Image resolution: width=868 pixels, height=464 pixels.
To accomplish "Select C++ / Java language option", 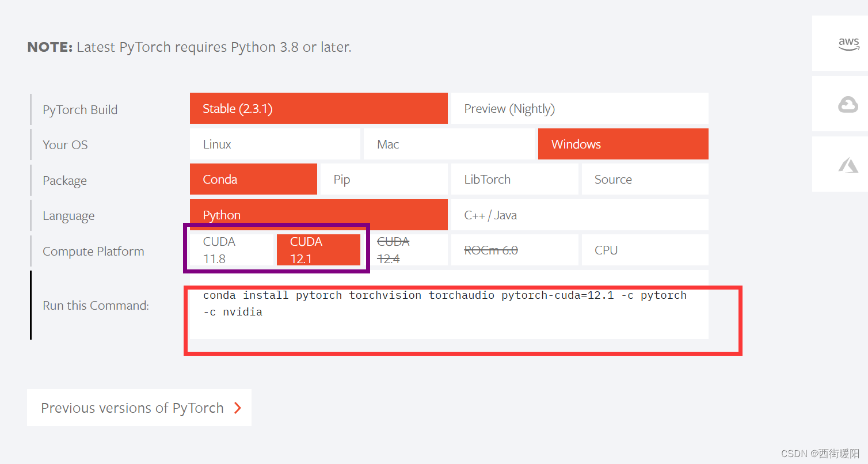I will [x=580, y=215].
